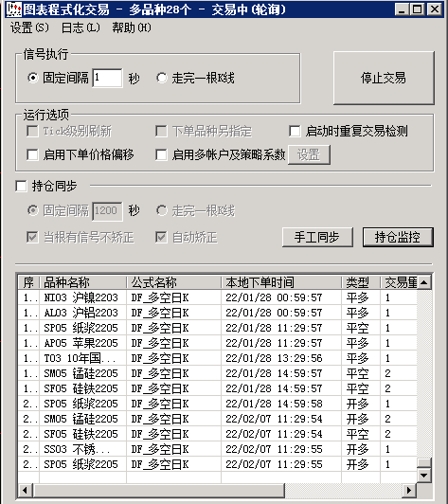
Task: Click the 手工同步 button
Action: click(317, 237)
